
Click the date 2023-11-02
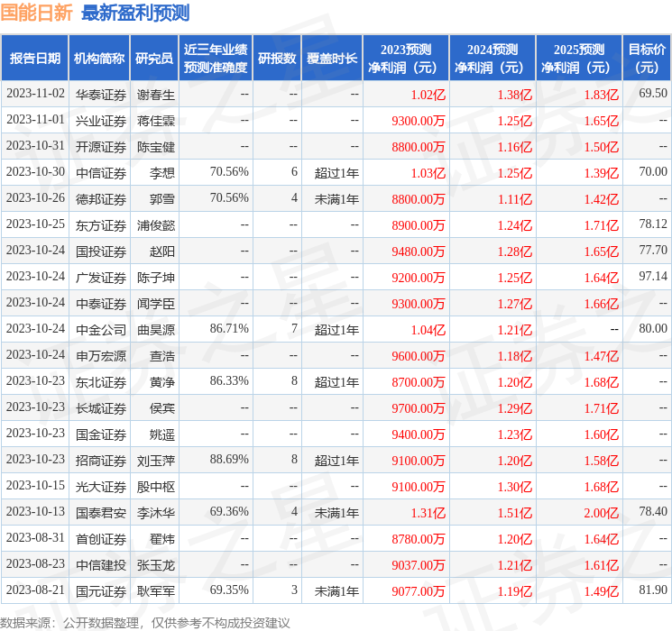[x=35, y=94]
